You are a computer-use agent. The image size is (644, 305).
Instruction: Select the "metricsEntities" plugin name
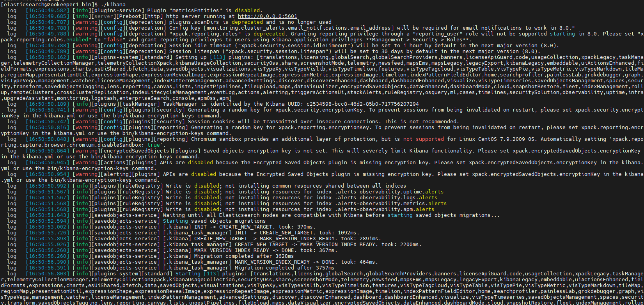pyautogui.click(x=195, y=11)
